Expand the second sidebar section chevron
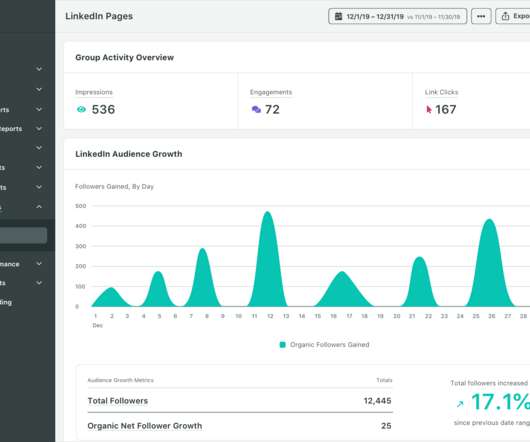 [39, 90]
